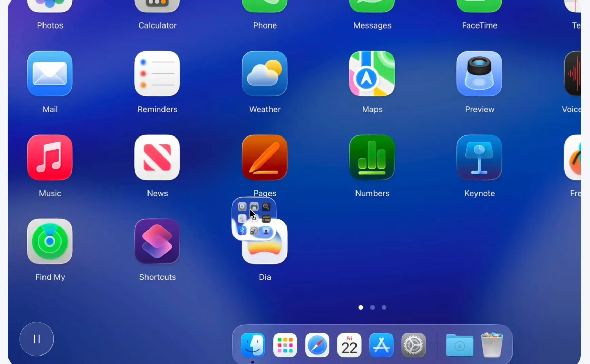590x364 pixels.
Task: Click the "Mail" label
Action: 50,109
